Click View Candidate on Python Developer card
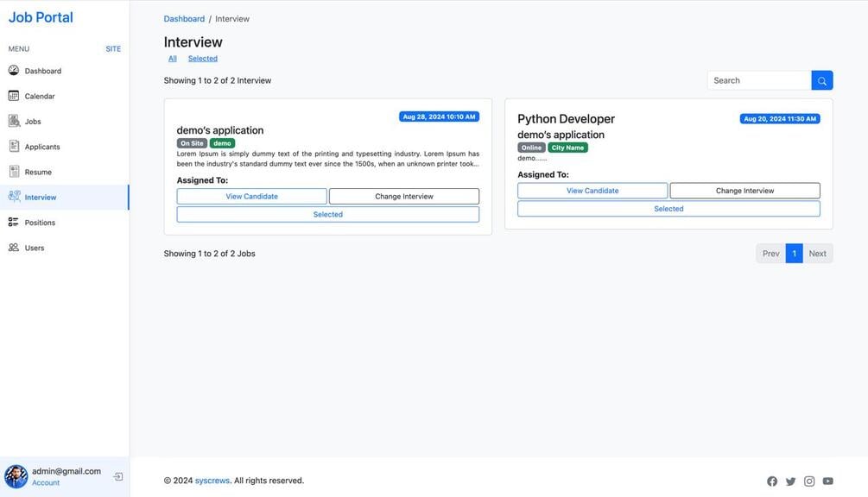 tap(592, 191)
